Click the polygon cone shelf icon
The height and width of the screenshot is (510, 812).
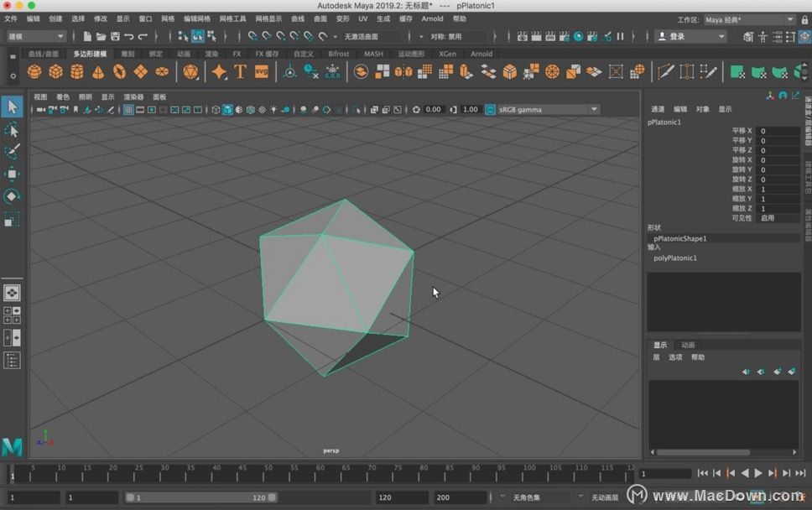pyautogui.click(x=98, y=71)
